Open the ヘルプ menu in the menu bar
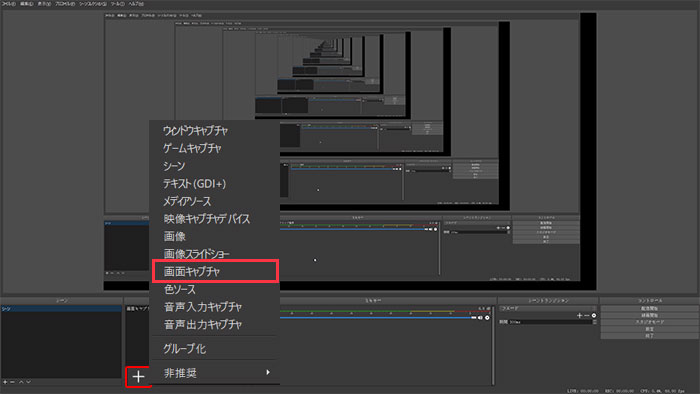This screenshot has width=700, height=394. [x=136, y=4]
